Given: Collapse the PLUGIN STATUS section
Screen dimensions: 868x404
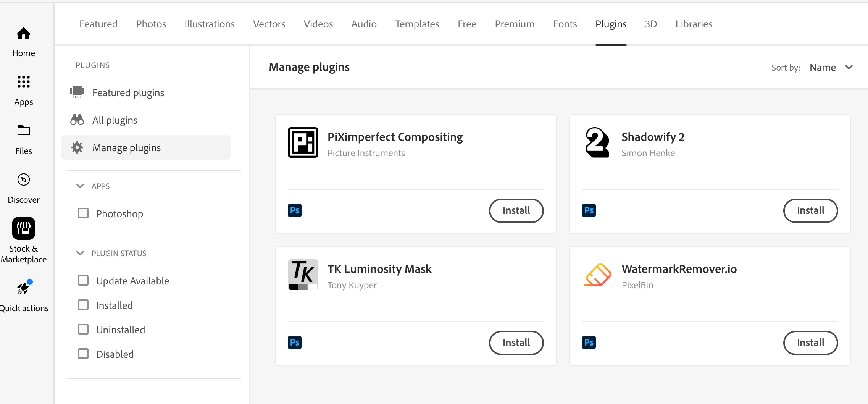Looking at the screenshot, I should (80, 253).
